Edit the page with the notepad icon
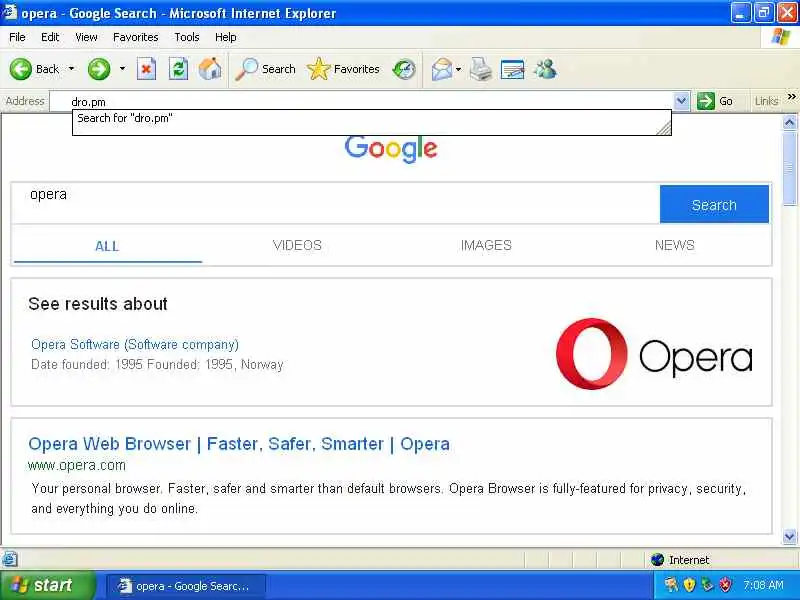The width and height of the screenshot is (800, 600). (512, 69)
